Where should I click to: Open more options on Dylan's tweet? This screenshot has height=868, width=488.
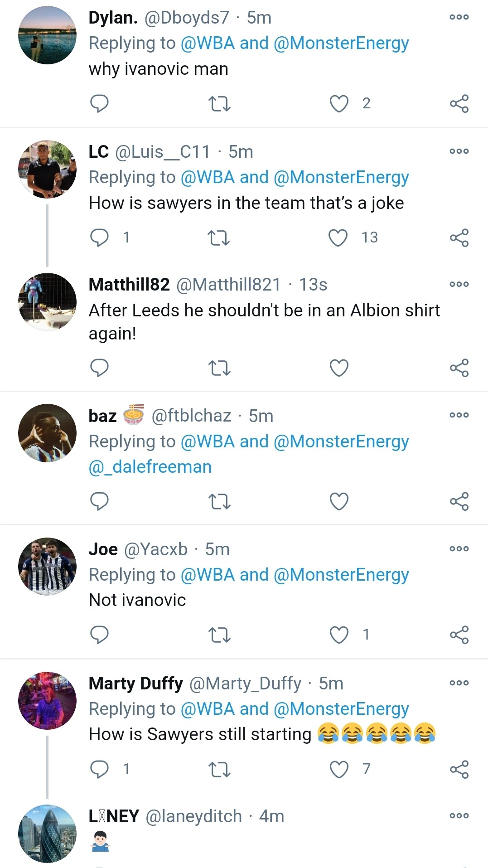click(459, 17)
